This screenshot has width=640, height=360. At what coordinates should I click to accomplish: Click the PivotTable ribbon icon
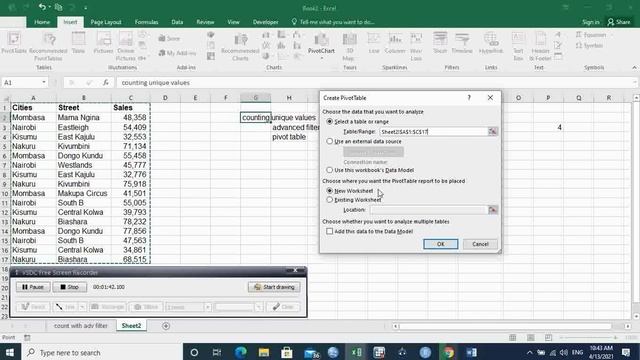(14, 43)
